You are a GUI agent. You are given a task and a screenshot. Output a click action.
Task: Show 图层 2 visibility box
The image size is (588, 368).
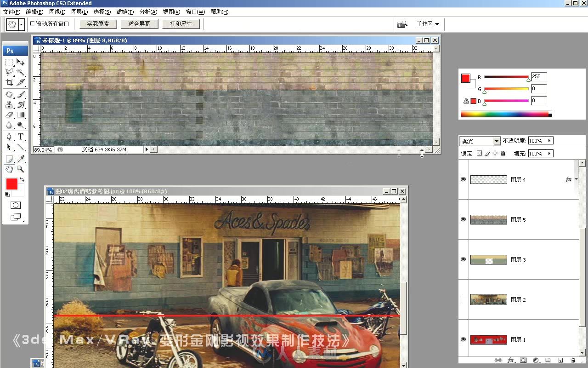point(463,299)
